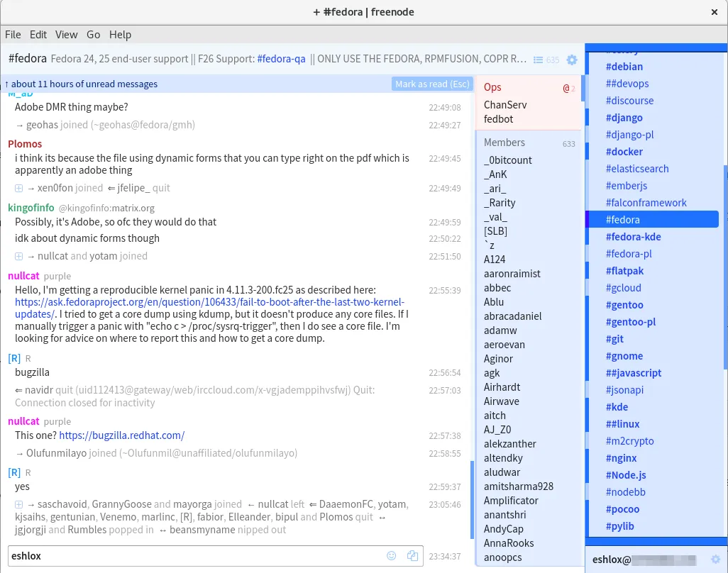Expand the saschavoid and GrannyGoose event group

[x=18, y=504]
